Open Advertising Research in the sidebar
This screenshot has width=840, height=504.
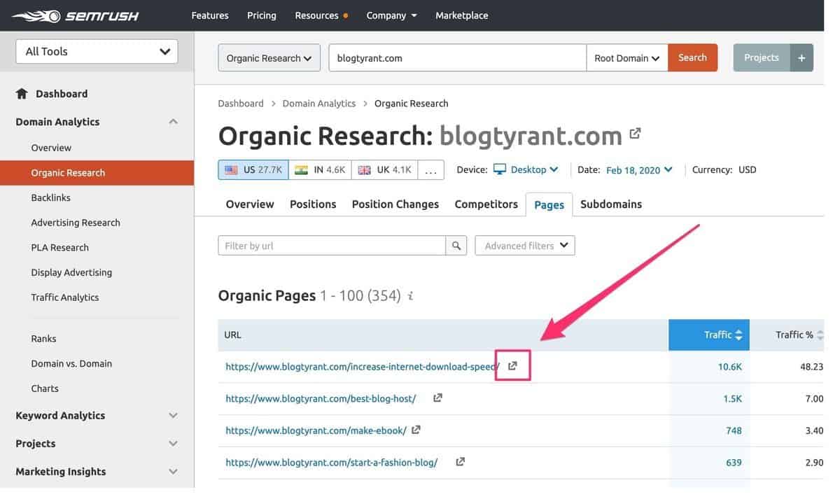click(x=76, y=223)
